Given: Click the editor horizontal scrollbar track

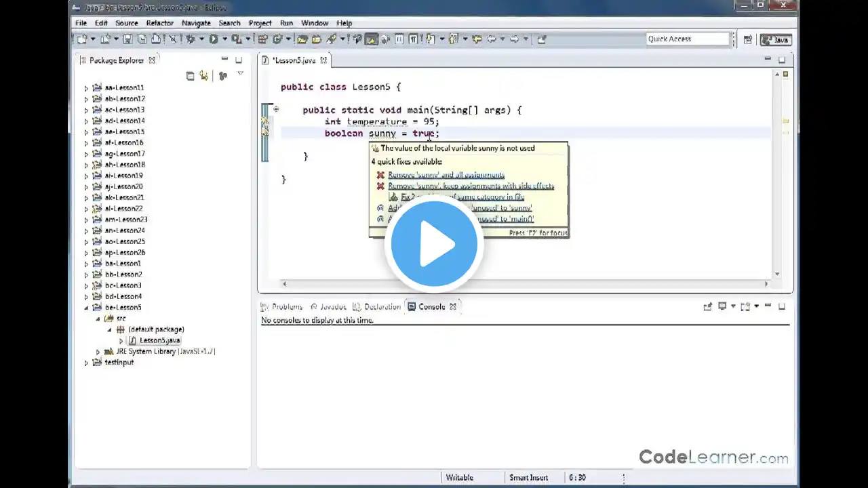Looking at the screenshot, I should [524, 284].
